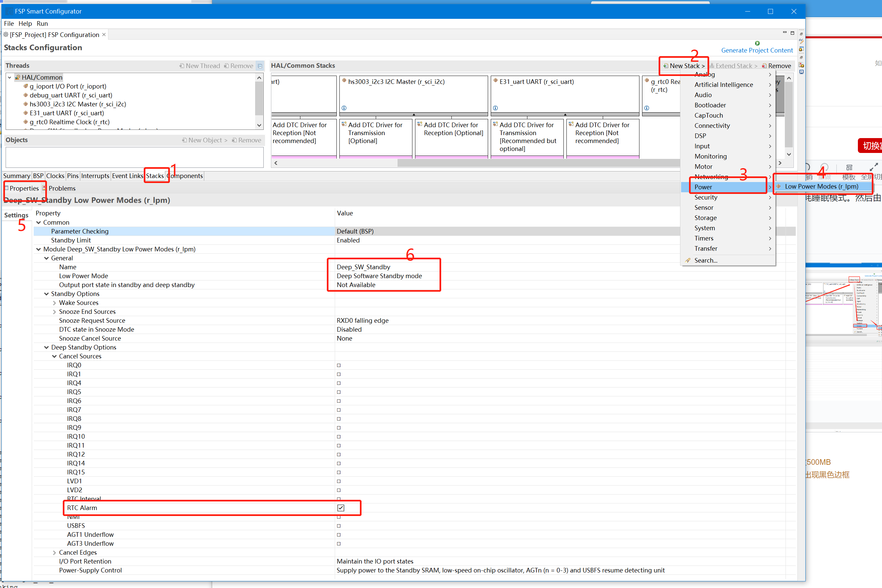Viewport: 882px width, 588px height.
Task: Open the Timers submenu
Action: tap(728, 238)
